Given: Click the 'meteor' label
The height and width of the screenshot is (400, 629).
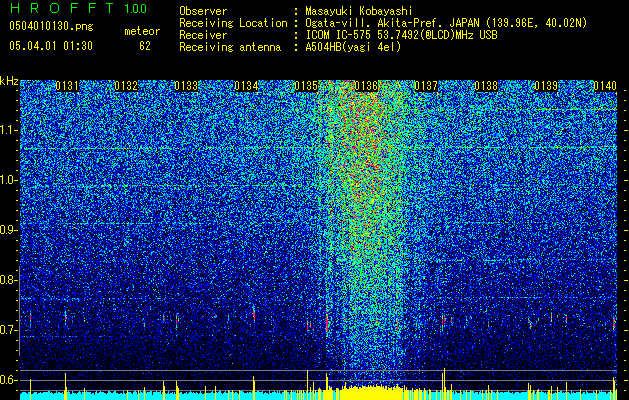Looking at the screenshot, I should pos(142,31).
